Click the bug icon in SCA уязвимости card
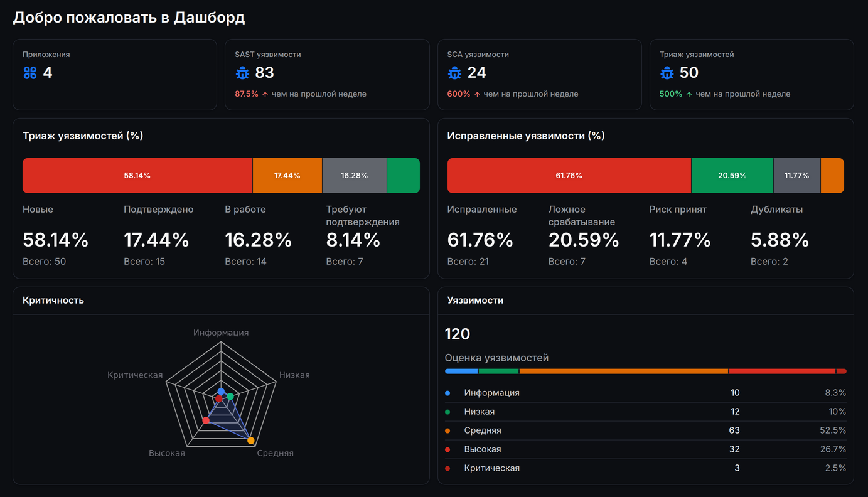The height and width of the screenshot is (497, 868). [454, 73]
